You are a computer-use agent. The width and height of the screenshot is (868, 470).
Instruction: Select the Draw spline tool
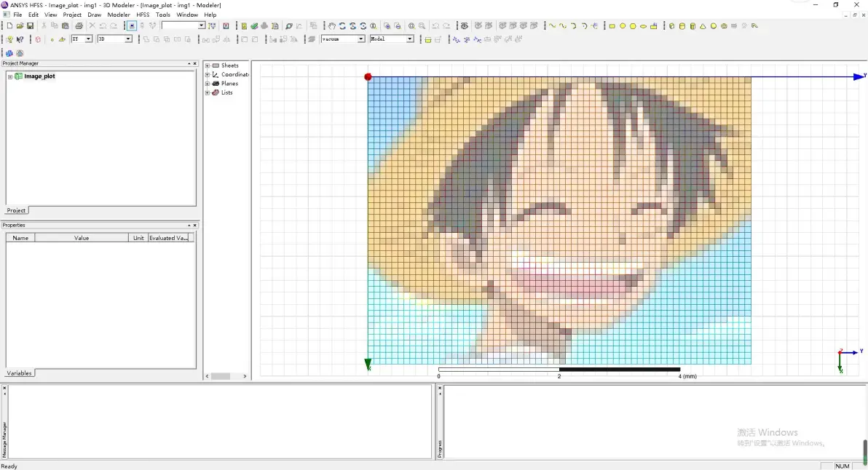click(x=562, y=26)
